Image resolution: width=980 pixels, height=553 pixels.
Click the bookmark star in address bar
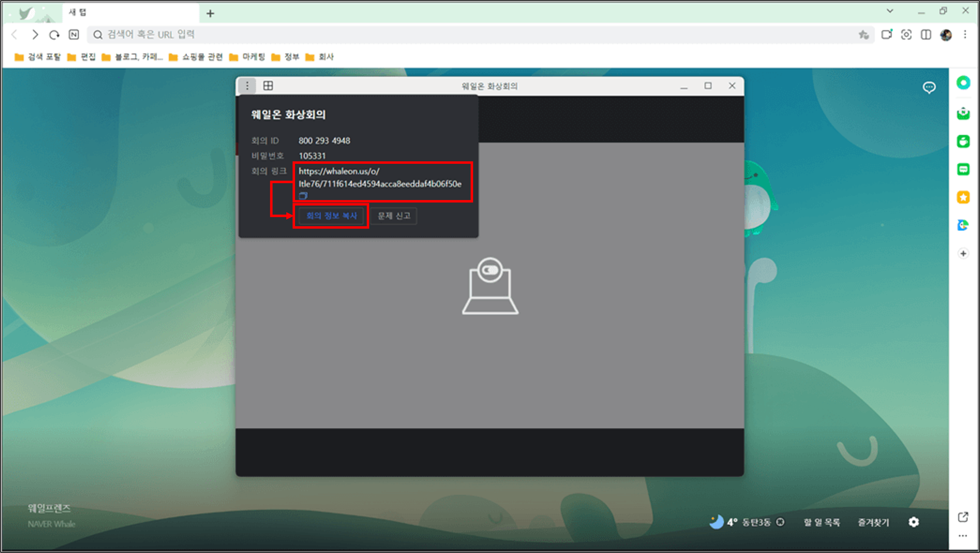(x=863, y=35)
